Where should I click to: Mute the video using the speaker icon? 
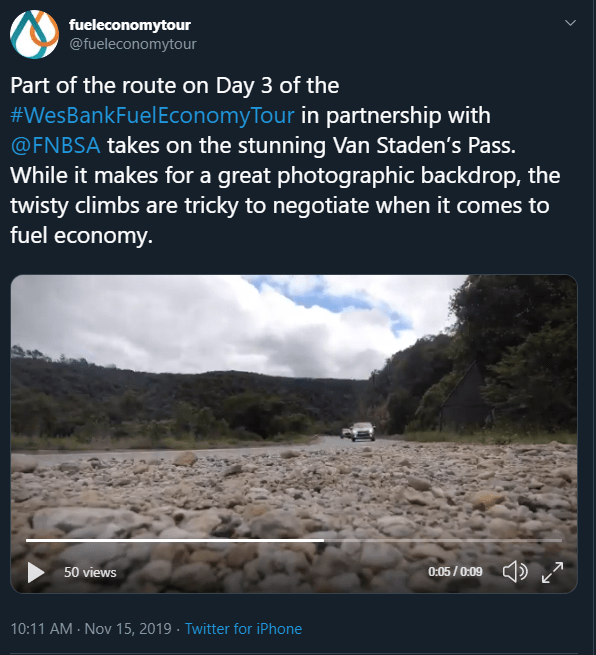(x=515, y=571)
